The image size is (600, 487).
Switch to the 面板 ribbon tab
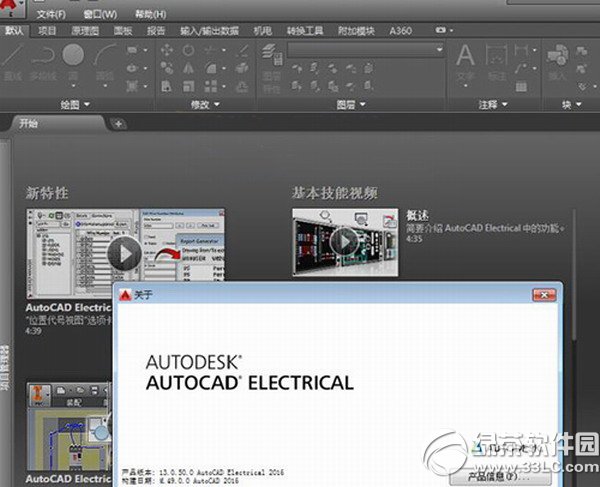[123, 31]
